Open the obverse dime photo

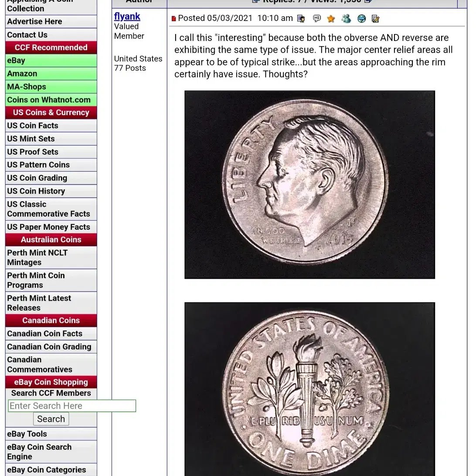click(x=309, y=184)
